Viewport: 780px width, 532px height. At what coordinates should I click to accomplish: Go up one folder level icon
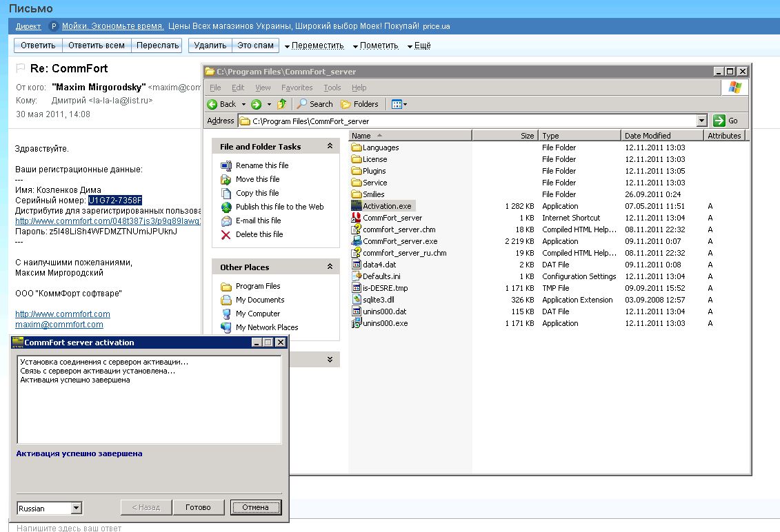(281, 104)
